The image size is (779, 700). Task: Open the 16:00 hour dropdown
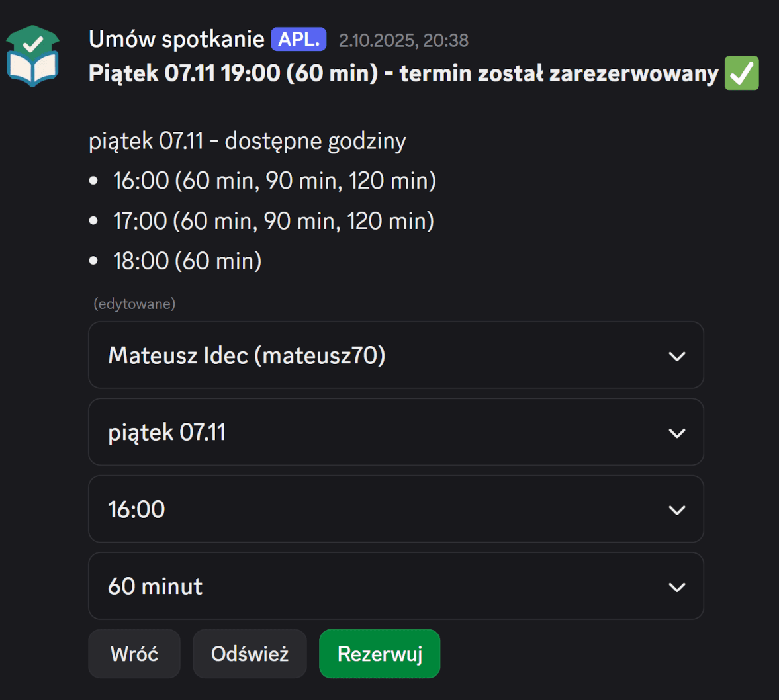point(395,509)
